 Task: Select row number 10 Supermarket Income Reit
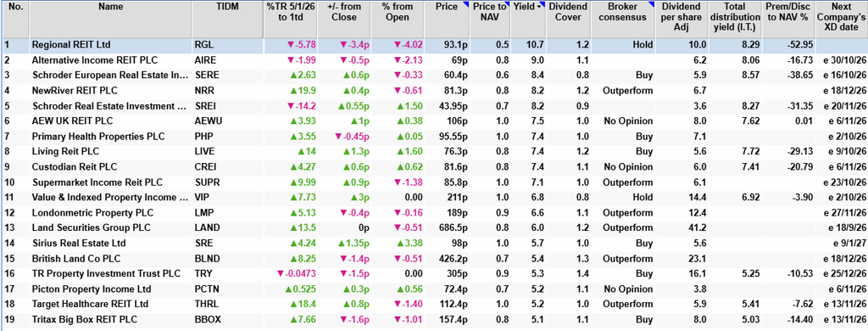point(434,182)
